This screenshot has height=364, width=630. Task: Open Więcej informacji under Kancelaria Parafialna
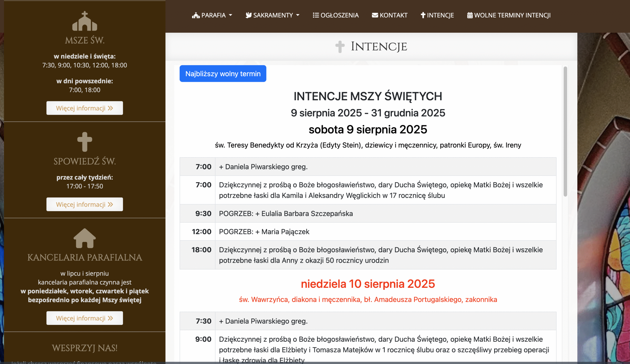[x=84, y=318]
